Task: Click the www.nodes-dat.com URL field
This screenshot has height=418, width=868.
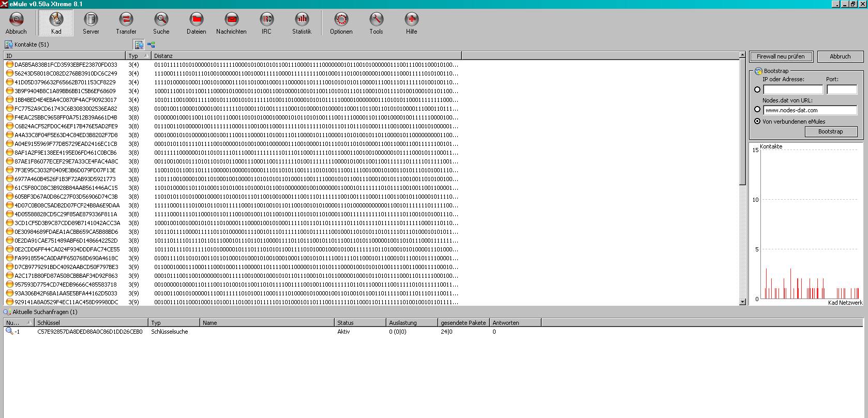Action: pyautogui.click(x=810, y=110)
